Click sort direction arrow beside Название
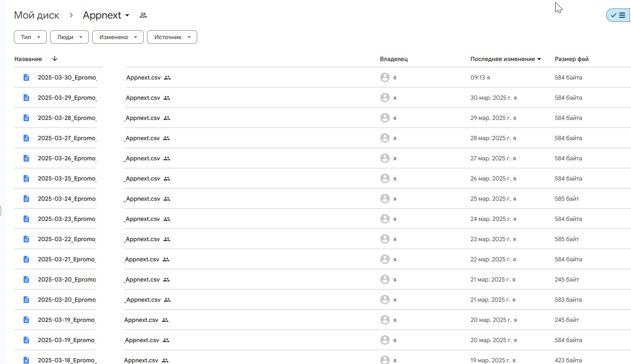Image resolution: width=631 pixels, height=364 pixels. tap(55, 59)
